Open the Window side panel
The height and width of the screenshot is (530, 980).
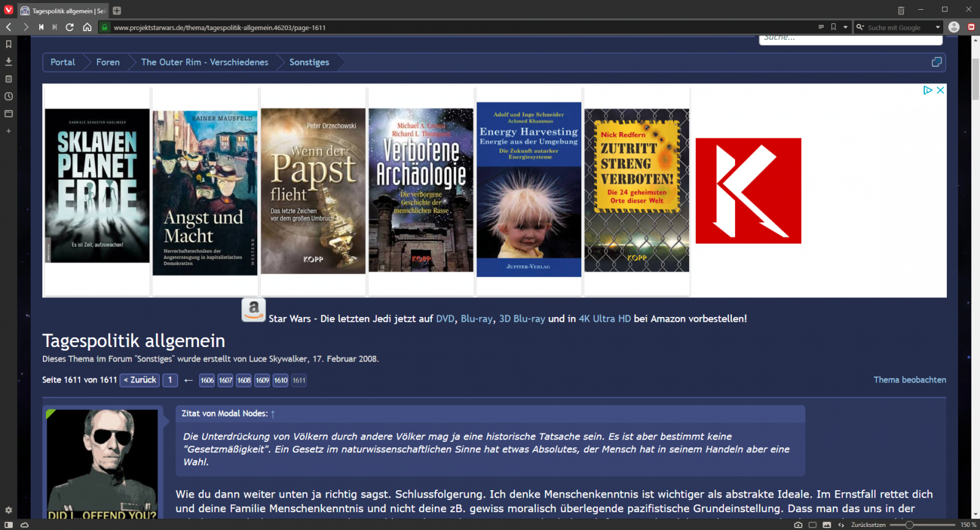pyautogui.click(x=9, y=113)
